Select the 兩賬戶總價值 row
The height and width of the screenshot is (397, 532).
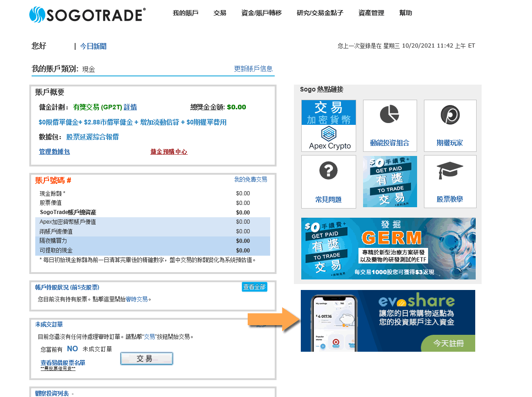tap(152, 231)
